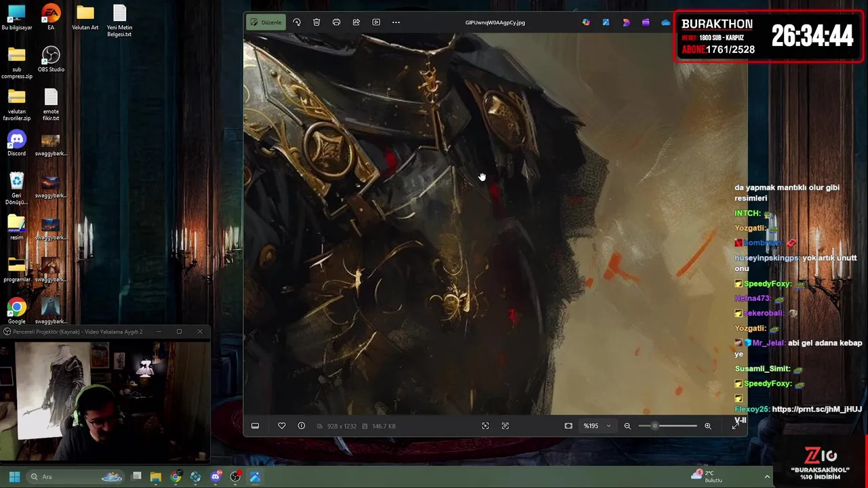868x488 pixels.
Task: Open the resim folder on desktop
Action: coord(16,228)
